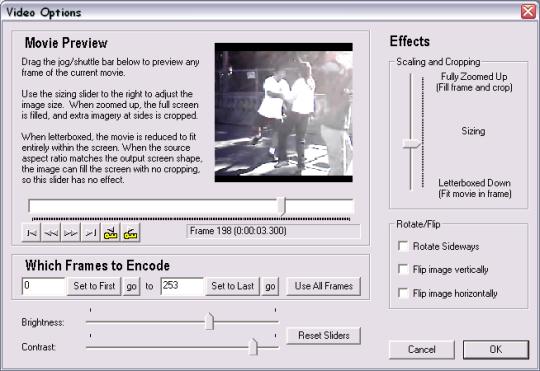This screenshot has width=540, height=371.
Task: Click the Contrast slider handle
Action: (x=253, y=347)
